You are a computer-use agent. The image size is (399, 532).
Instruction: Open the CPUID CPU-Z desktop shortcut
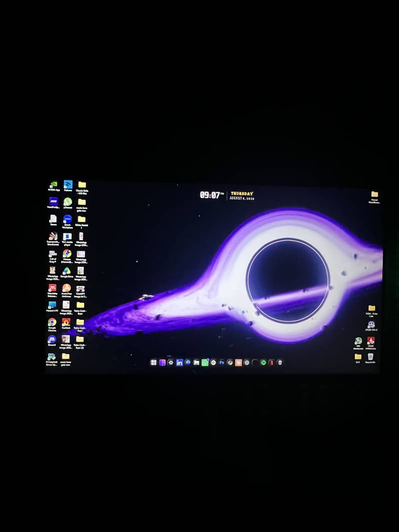(x=371, y=326)
